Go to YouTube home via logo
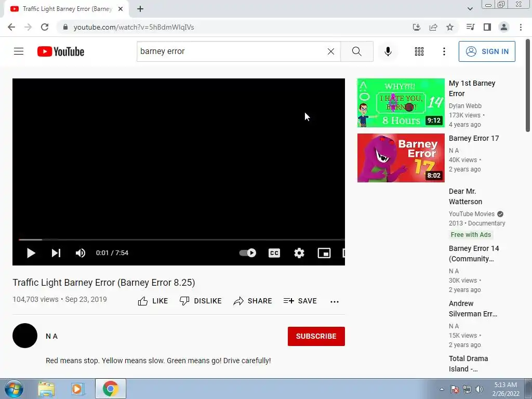 pyautogui.click(x=61, y=51)
